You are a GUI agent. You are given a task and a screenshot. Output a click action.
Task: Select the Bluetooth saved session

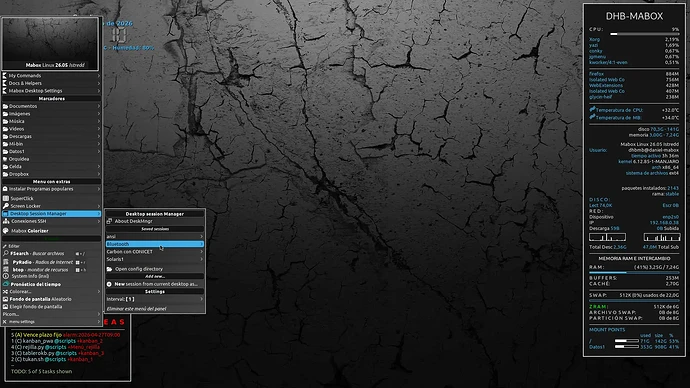[155, 244]
